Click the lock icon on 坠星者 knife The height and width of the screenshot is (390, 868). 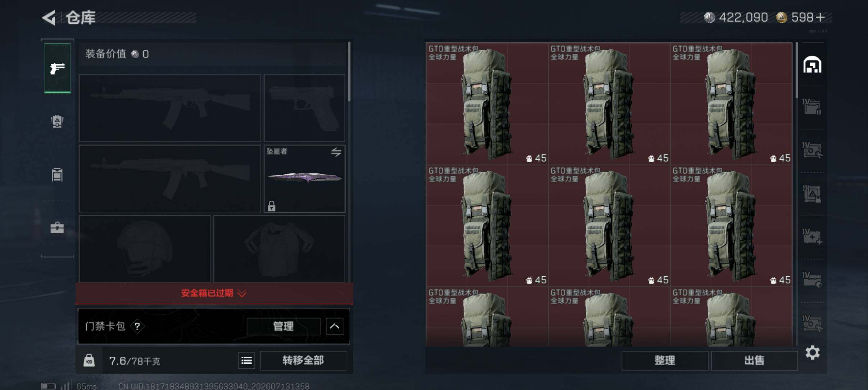click(x=272, y=206)
